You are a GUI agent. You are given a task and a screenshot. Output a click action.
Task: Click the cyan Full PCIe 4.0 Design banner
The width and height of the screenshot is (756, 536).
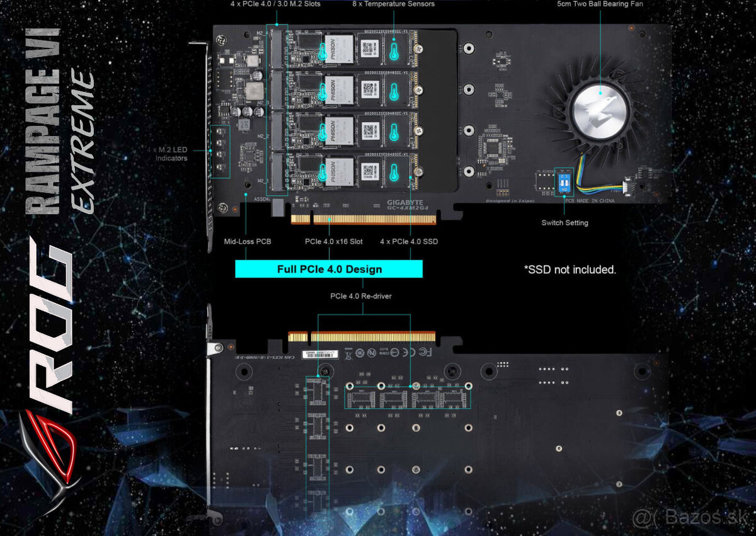pyautogui.click(x=329, y=269)
